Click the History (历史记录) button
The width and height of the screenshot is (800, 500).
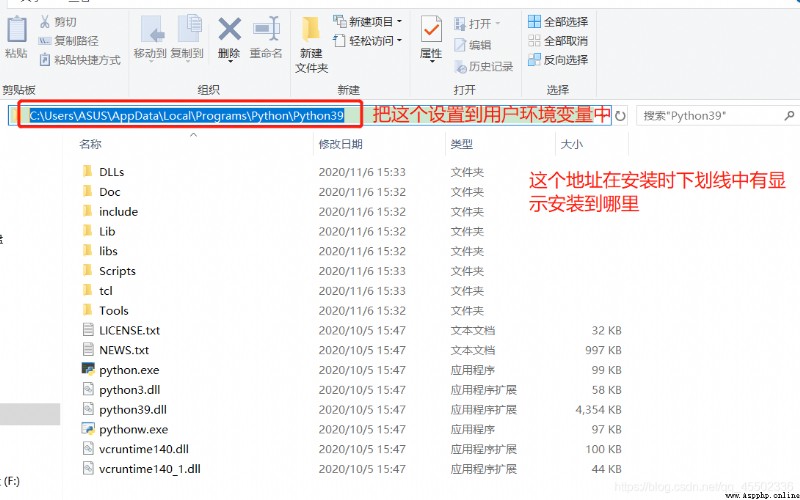(x=484, y=66)
